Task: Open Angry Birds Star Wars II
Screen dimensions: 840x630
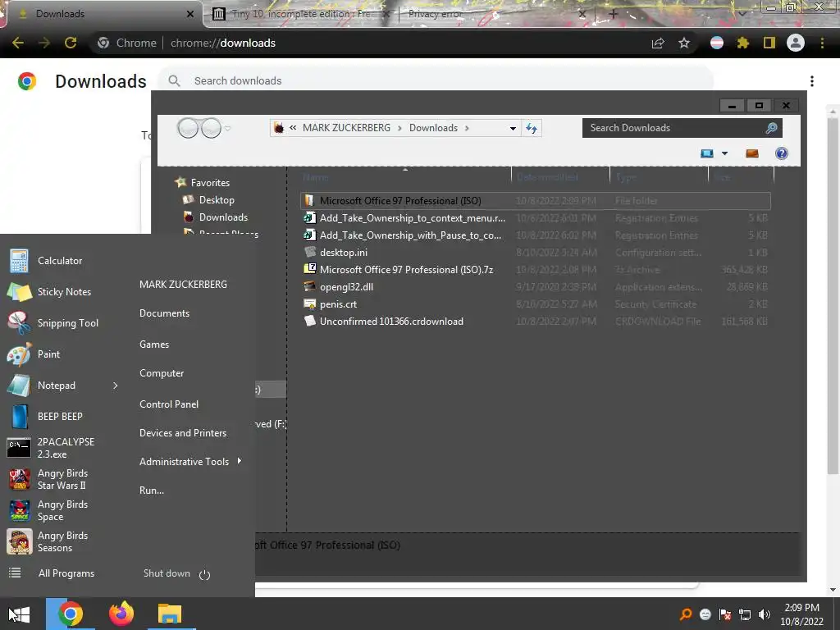Action: pyautogui.click(x=62, y=479)
